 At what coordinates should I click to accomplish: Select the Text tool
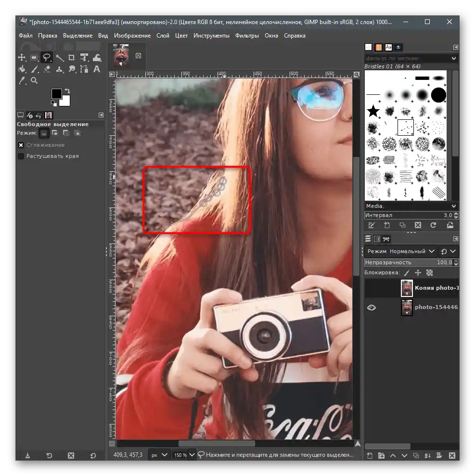[x=97, y=69]
